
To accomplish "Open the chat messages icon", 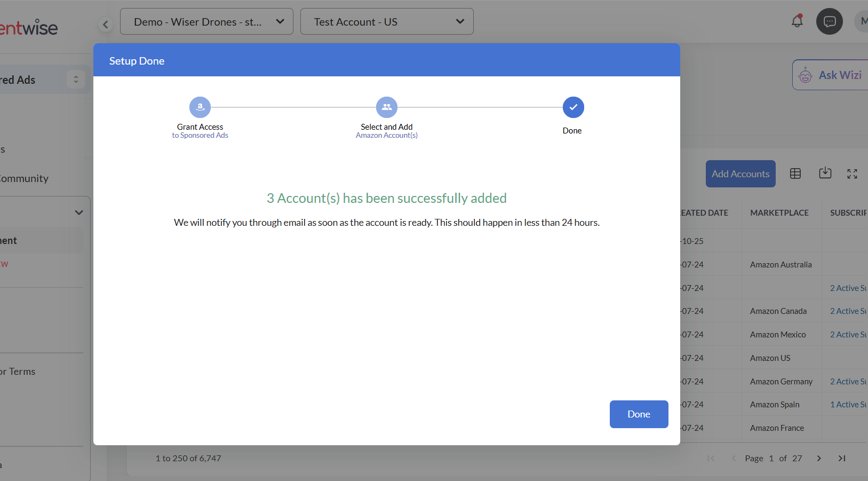I will click(829, 21).
